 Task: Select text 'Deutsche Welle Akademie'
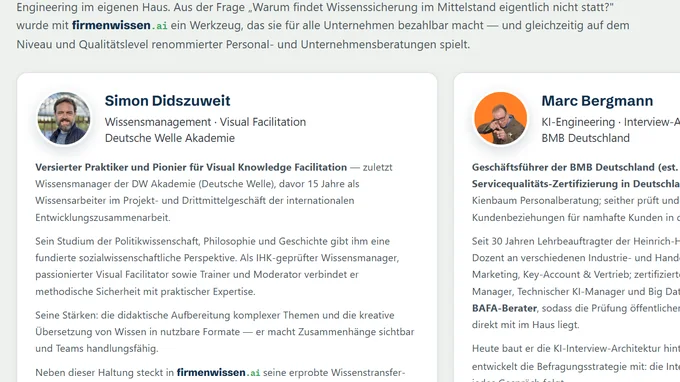pyautogui.click(x=170, y=138)
